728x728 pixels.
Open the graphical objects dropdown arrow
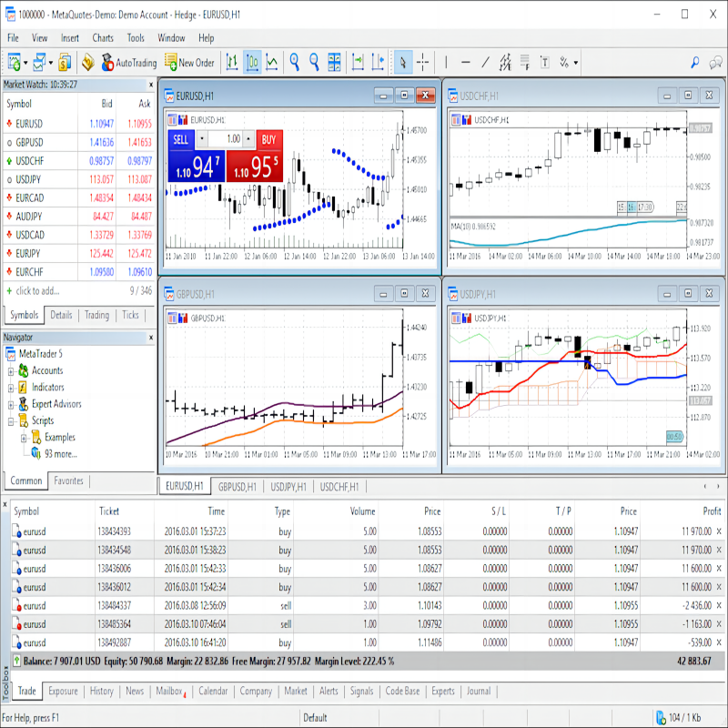pyautogui.click(x=576, y=63)
